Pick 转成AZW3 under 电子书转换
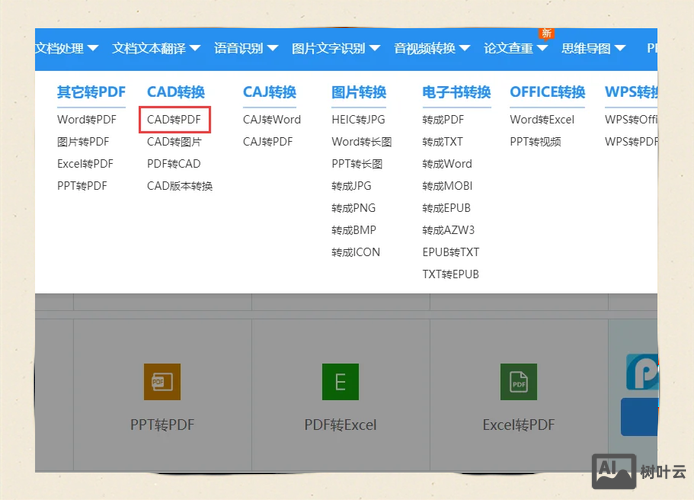 [448, 230]
